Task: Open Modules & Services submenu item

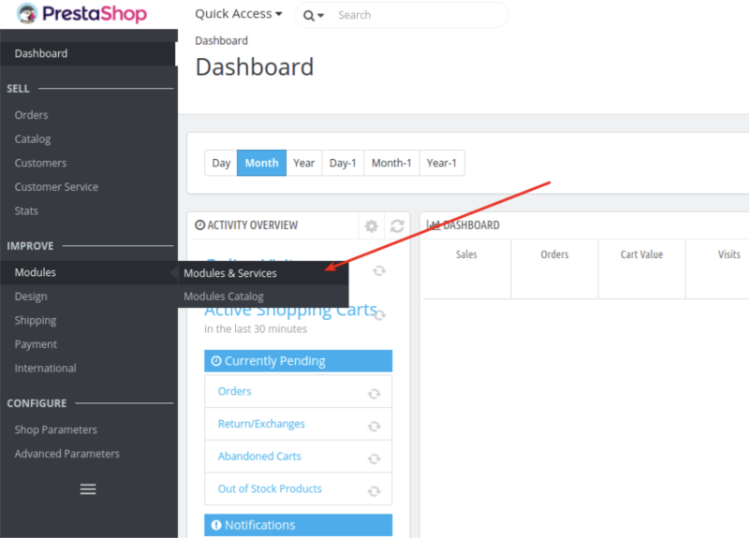Action: [x=230, y=273]
